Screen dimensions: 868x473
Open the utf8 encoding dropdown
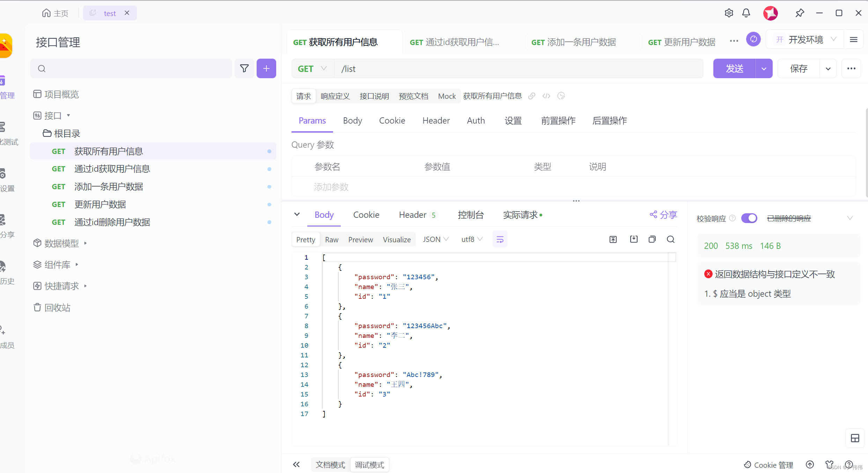point(472,239)
